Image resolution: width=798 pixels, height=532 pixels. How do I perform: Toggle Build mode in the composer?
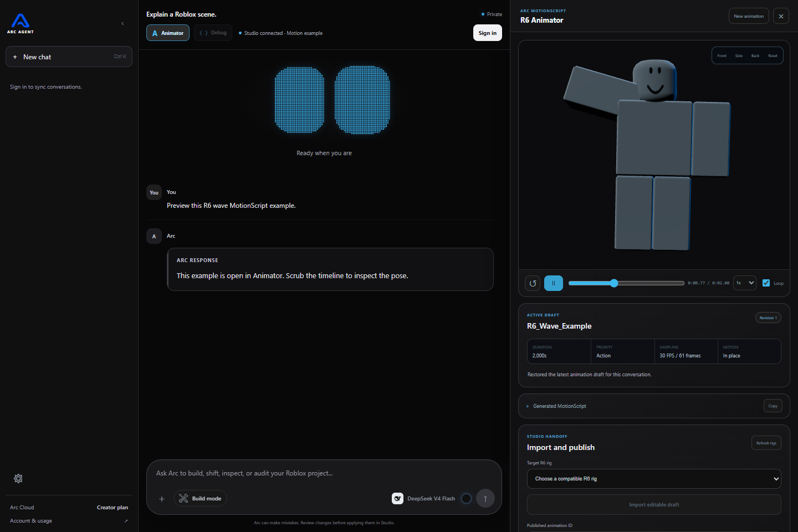tap(201, 498)
